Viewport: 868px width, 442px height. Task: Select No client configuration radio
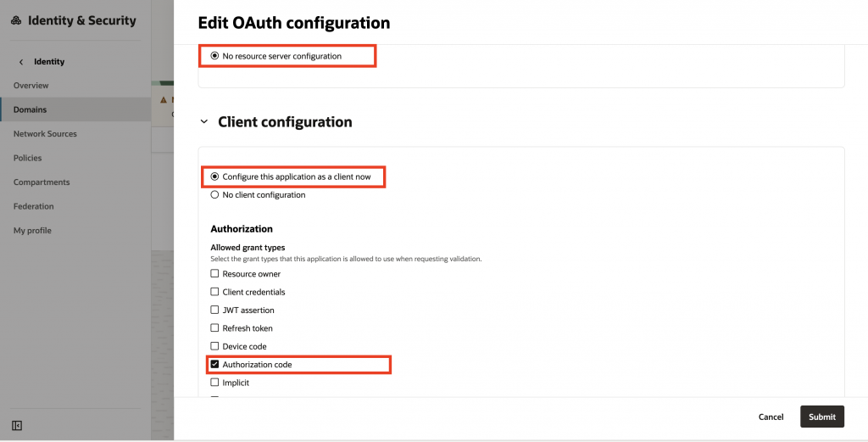point(214,195)
